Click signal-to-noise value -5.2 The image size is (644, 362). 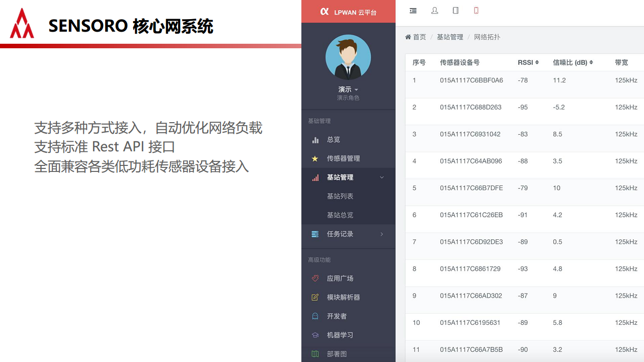coord(558,108)
